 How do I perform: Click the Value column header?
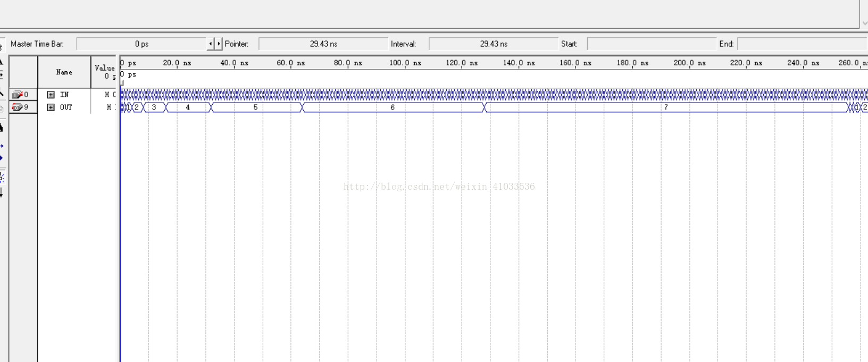click(104, 72)
